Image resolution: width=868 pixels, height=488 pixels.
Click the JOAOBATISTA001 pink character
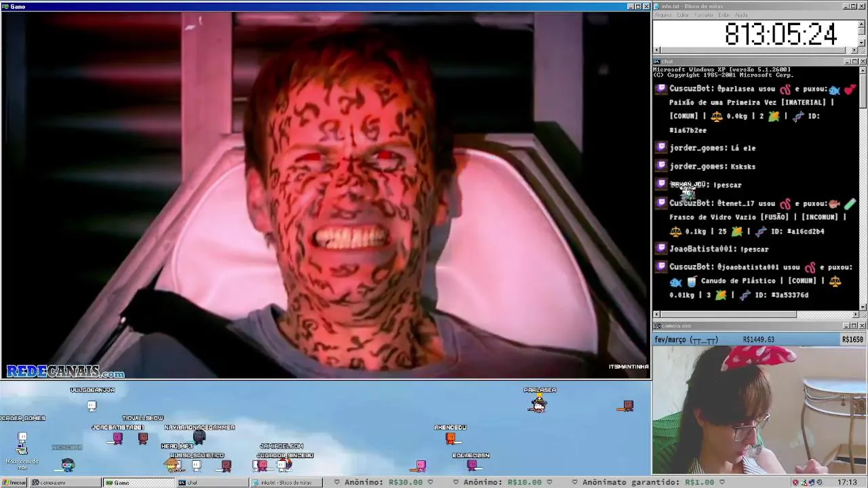[118, 439]
